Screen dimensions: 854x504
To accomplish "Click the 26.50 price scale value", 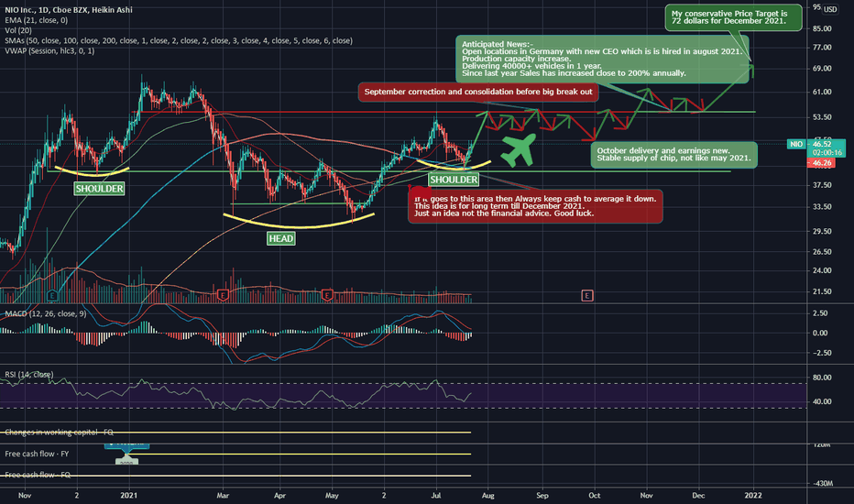I will point(822,251).
